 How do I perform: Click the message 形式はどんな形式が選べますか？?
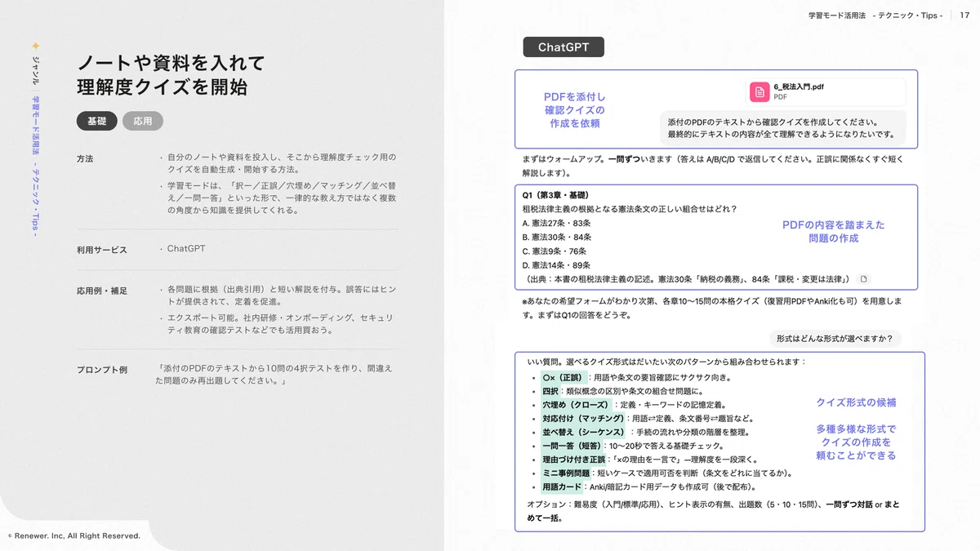click(x=835, y=338)
